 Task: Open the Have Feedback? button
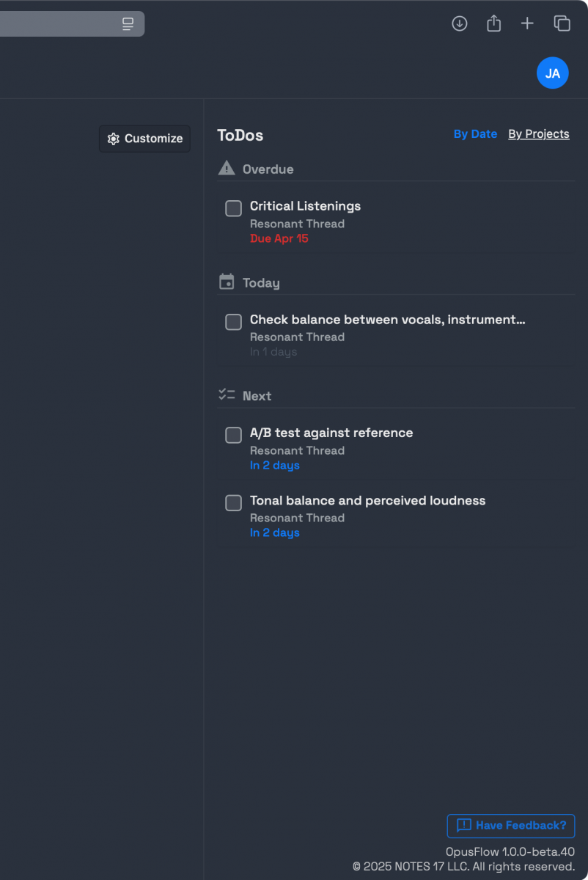(x=511, y=826)
